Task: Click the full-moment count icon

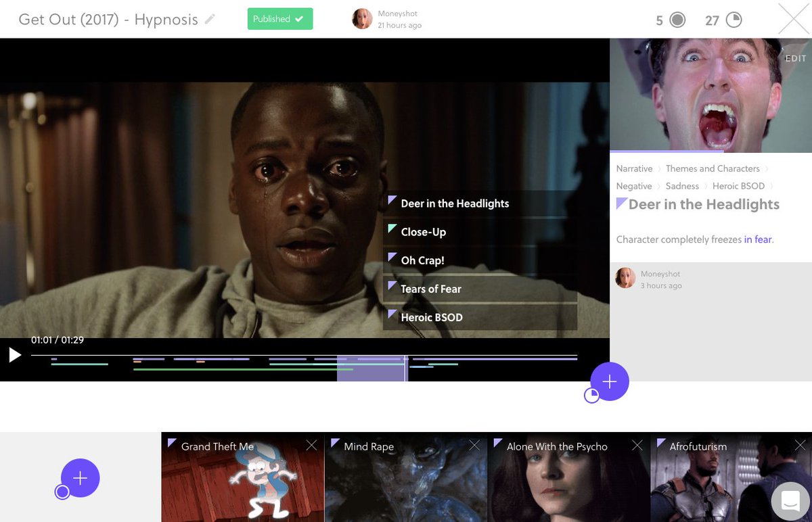Action: [676, 20]
